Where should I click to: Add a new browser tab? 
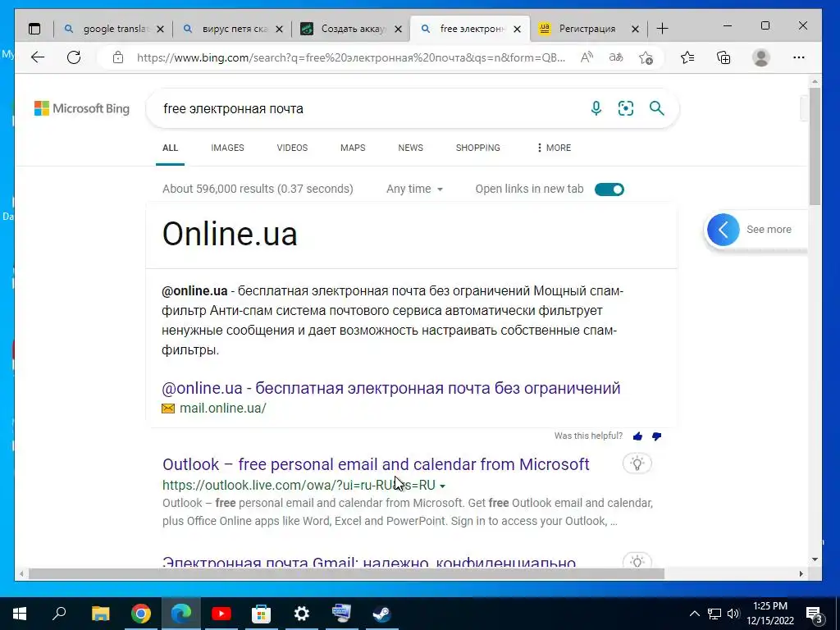pyautogui.click(x=663, y=29)
